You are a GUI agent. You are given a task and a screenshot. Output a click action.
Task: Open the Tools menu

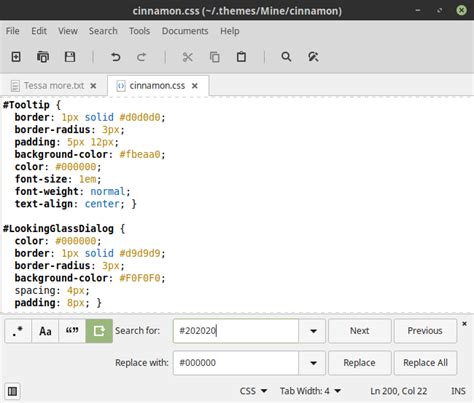139,31
